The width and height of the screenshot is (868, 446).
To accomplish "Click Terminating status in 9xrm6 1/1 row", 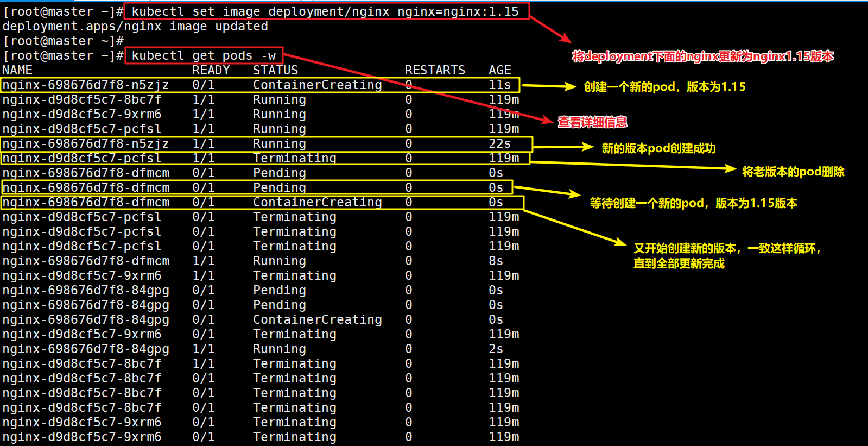I will [295, 275].
